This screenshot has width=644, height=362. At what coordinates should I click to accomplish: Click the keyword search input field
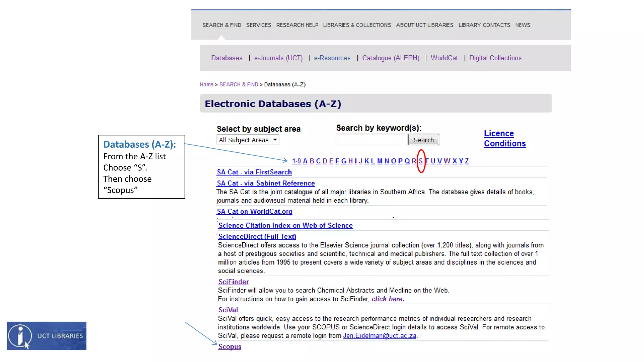tap(371, 140)
